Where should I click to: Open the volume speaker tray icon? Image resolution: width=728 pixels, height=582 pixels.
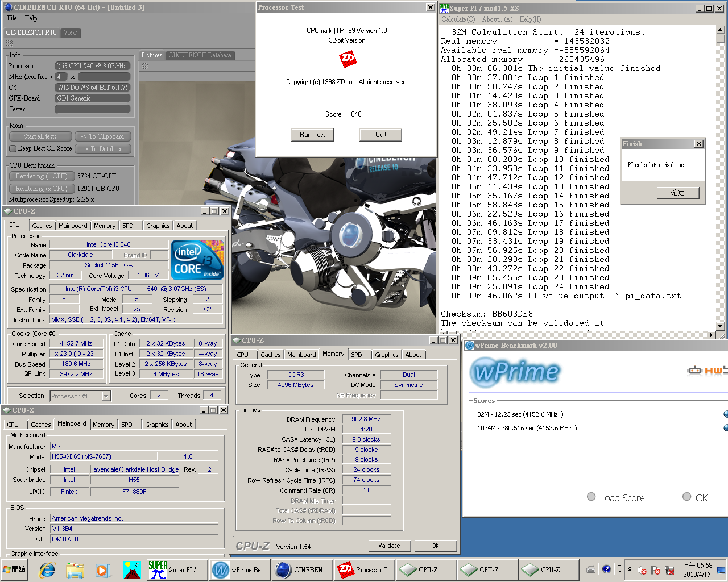(642, 570)
